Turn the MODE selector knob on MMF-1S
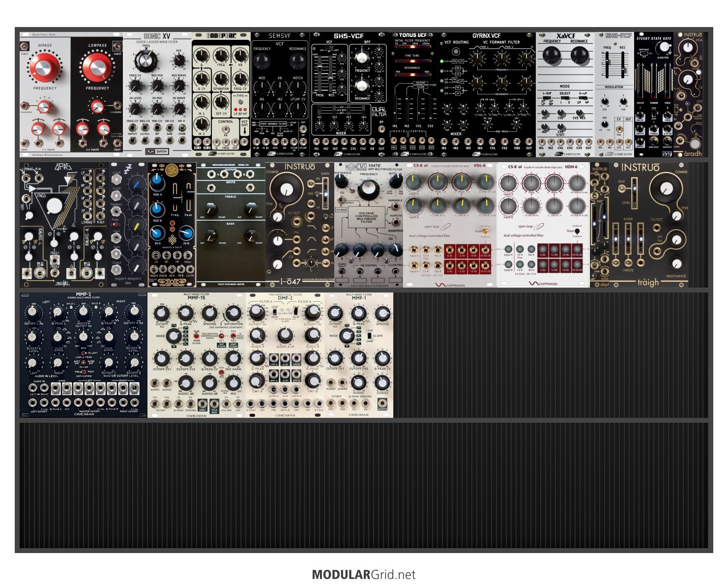This screenshot has width=728, height=585. coord(173,336)
